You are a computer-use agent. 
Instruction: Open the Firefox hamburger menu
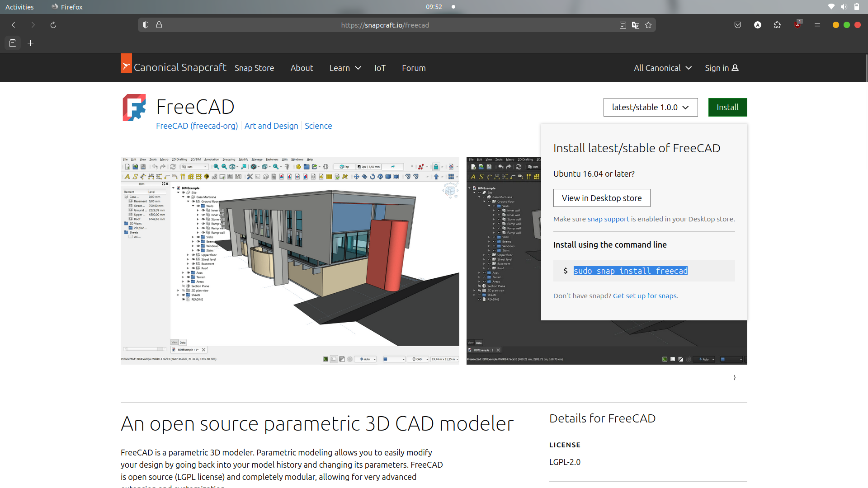tap(817, 25)
